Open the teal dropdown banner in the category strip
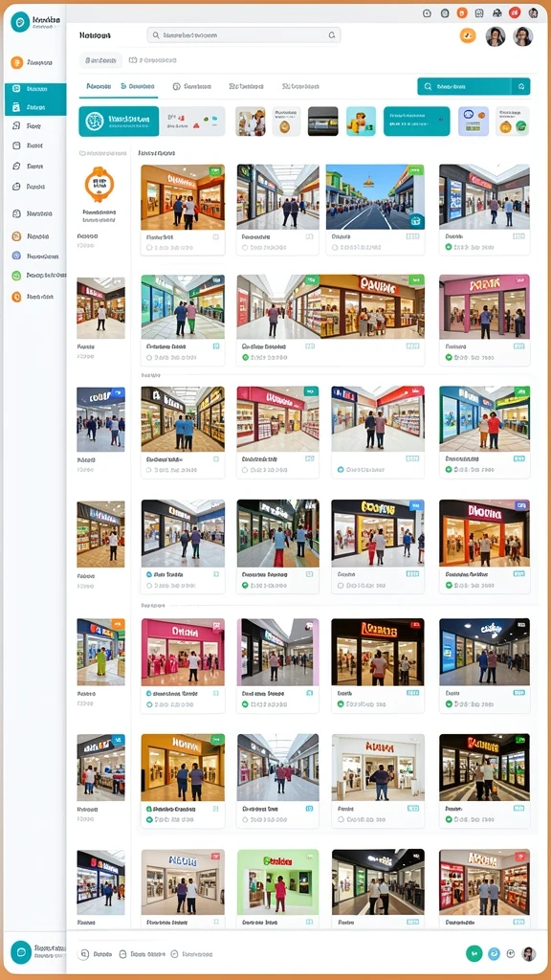The width and height of the screenshot is (551, 980). click(416, 122)
